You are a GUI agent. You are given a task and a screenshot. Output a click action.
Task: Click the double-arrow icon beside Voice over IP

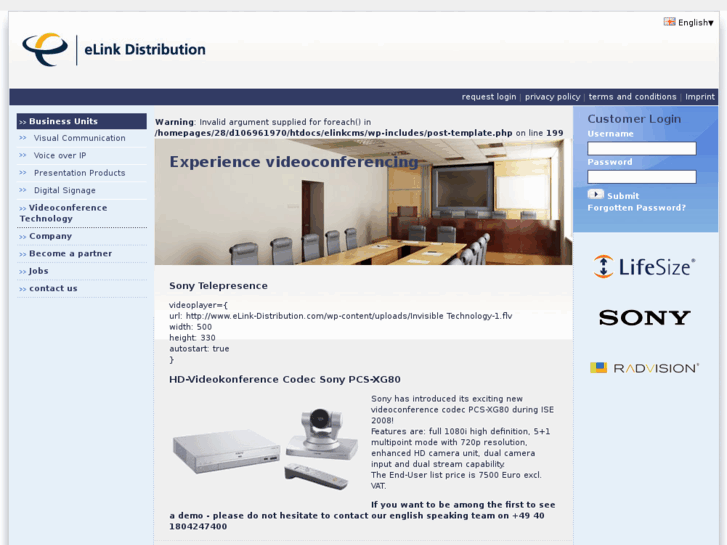pos(23,155)
